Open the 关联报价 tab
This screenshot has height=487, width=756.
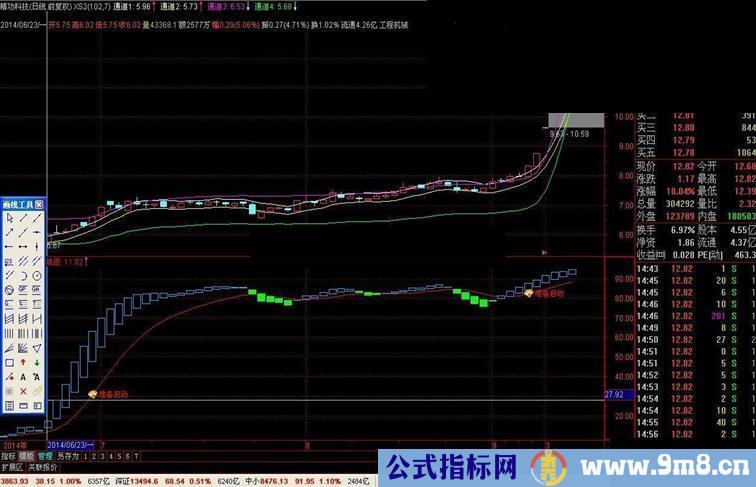[40, 466]
